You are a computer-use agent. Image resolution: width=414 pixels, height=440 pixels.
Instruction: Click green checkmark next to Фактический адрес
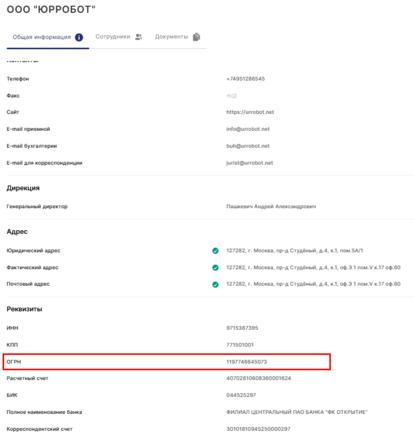tap(215, 268)
